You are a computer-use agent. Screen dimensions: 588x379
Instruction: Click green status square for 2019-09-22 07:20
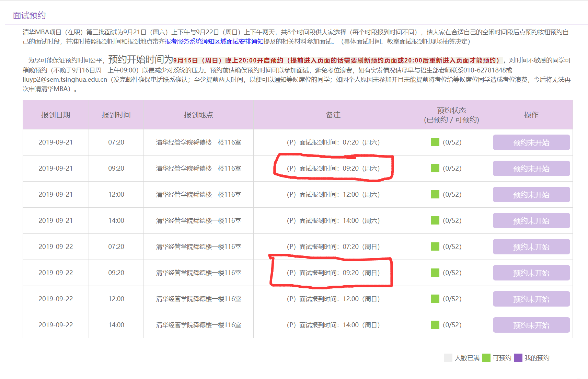[x=435, y=246]
